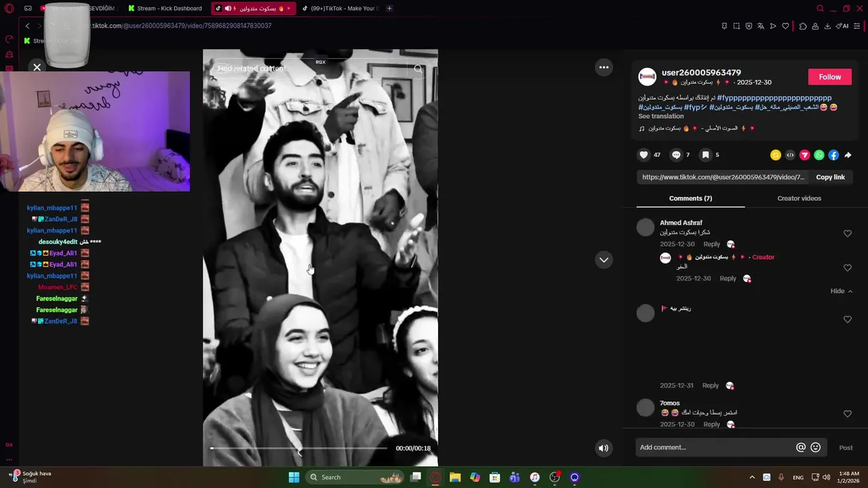Like the video with heart icon
This screenshot has width=868, height=488.
(x=644, y=155)
